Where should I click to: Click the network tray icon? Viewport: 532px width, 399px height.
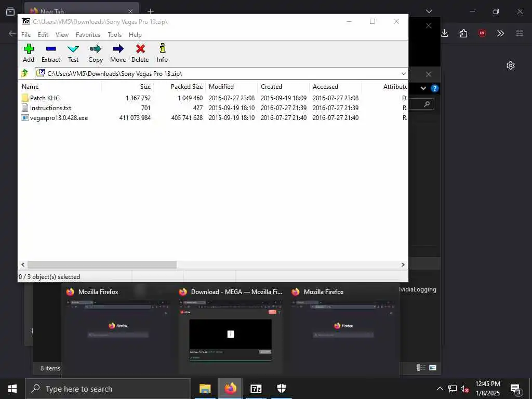pyautogui.click(x=453, y=389)
